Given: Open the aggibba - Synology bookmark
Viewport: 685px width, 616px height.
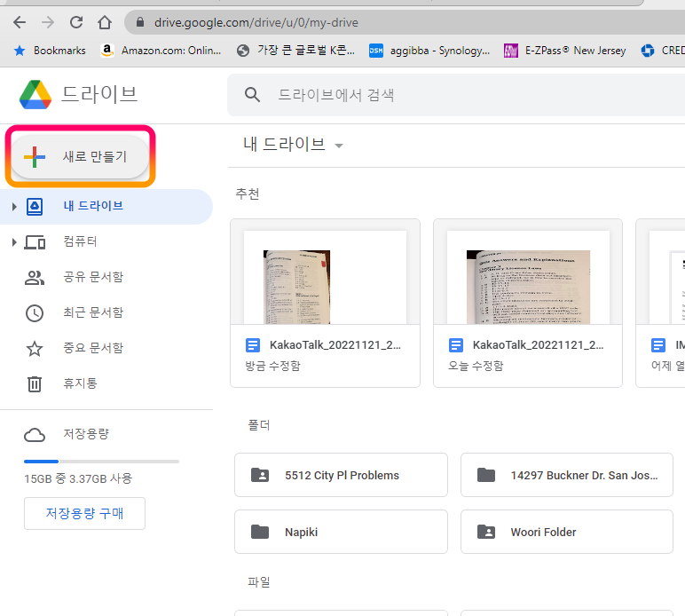Looking at the screenshot, I should point(429,51).
